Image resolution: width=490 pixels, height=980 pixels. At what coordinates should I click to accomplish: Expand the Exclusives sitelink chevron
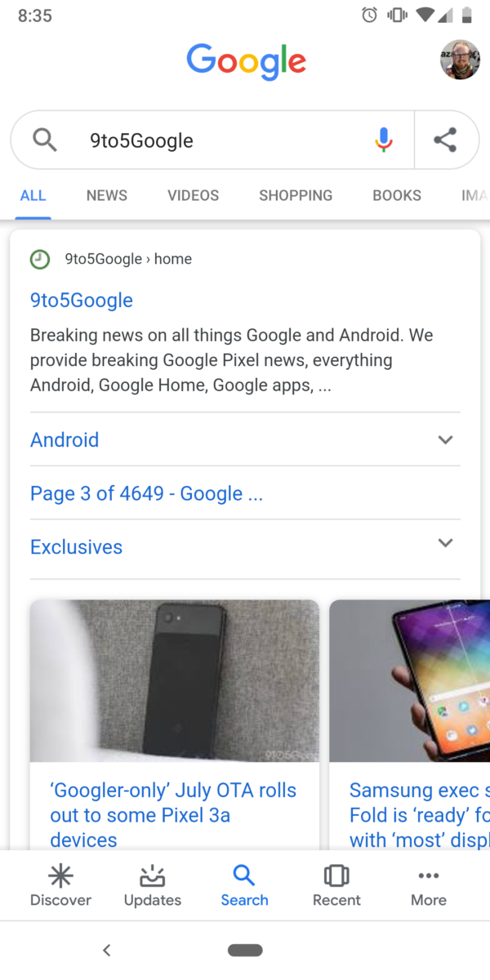click(x=445, y=542)
